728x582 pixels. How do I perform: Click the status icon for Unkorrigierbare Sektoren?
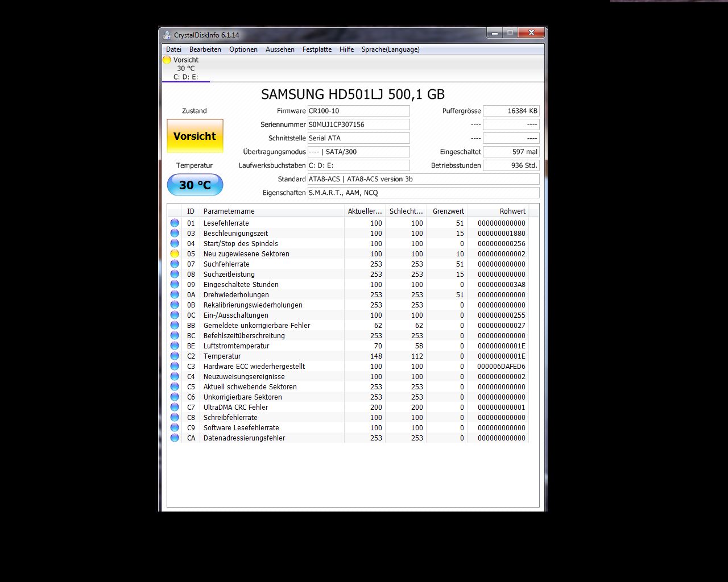pyautogui.click(x=175, y=397)
